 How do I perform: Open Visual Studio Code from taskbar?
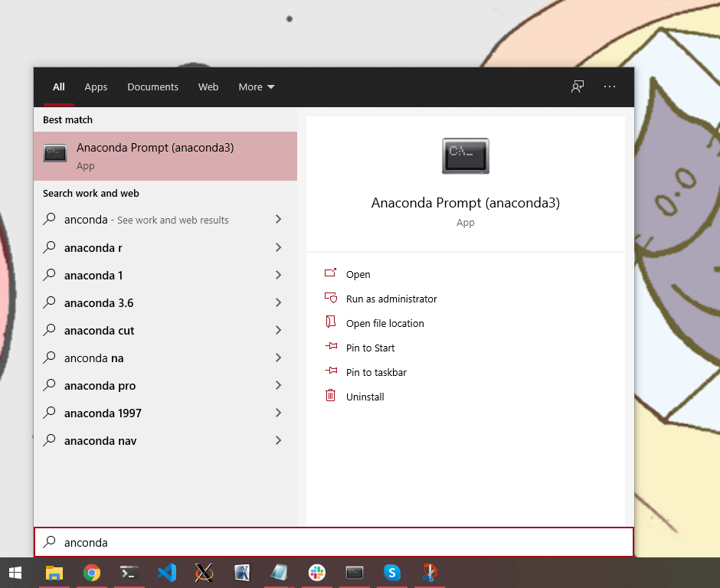(167, 573)
